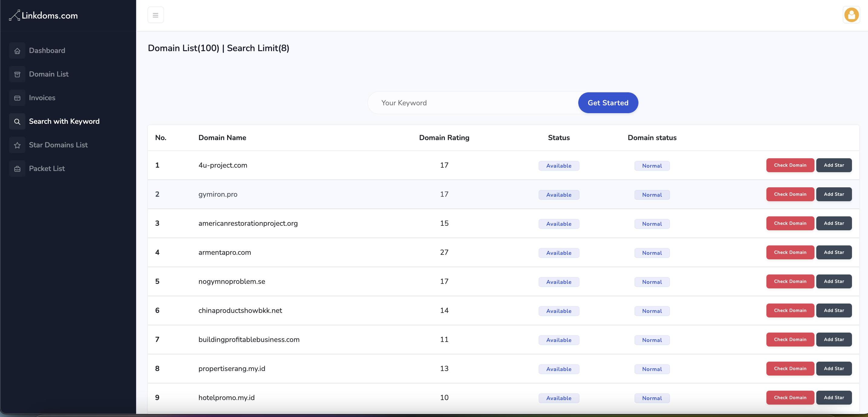Click domain name propertiserang.my.id
The width and height of the screenshot is (868, 417).
click(232, 369)
